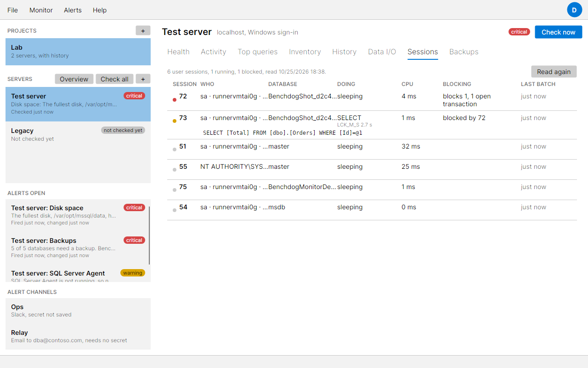Open the File menu
Viewport: 588px width, 368px height.
pyautogui.click(x=12, y=10)
